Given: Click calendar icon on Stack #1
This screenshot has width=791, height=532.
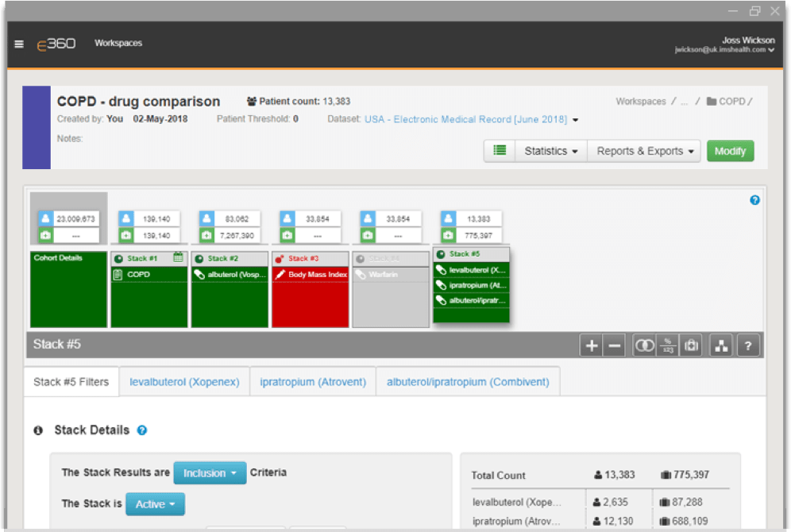Looking at the screenshot, I should coord(179,257).
